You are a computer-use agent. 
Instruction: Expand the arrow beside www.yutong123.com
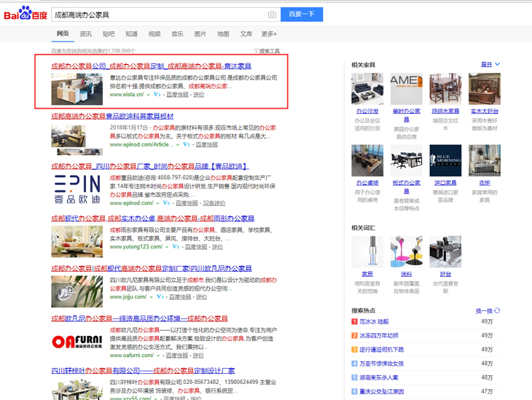coord(167,247)
